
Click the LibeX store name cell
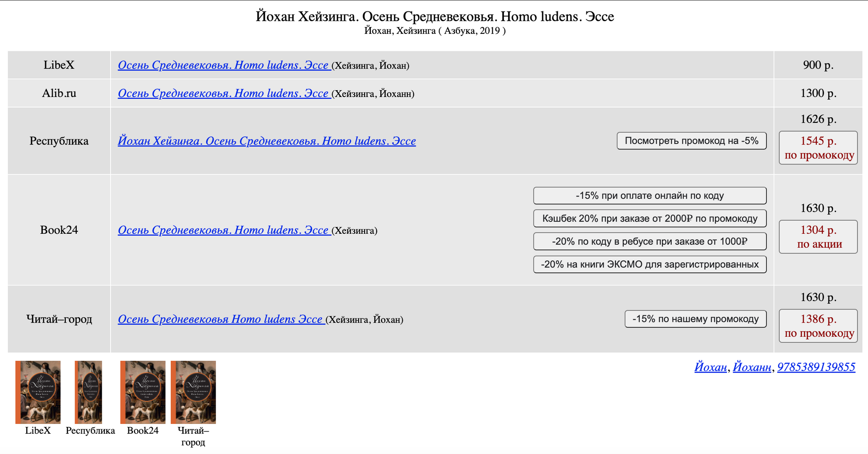tap(59, 65)
